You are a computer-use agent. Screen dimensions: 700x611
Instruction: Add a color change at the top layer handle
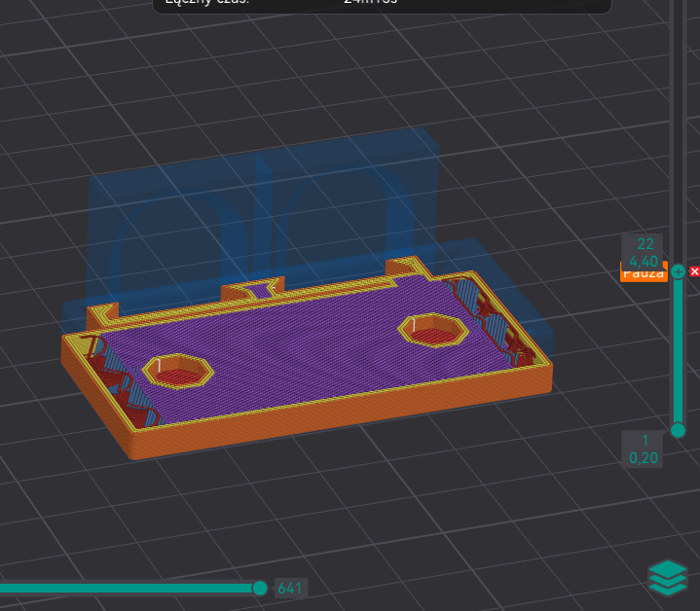click(678, 271)
